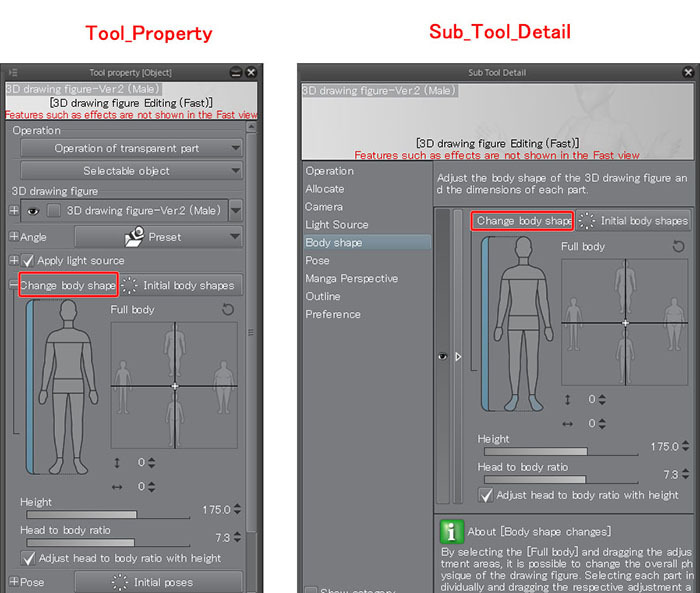Close the Sub Tool Detail window
This screenshot has width=700, height=593.
(688, 72)
